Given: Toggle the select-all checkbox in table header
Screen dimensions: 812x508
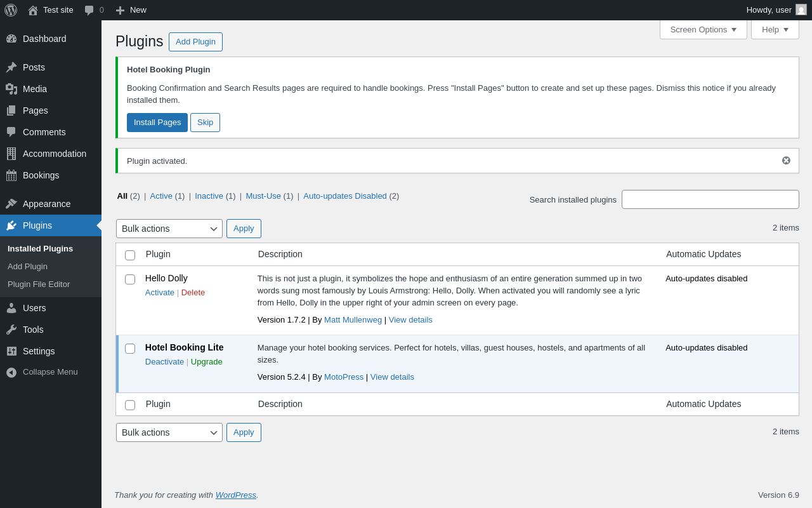Looking at the screenshot, I should [x=130, y=255].
